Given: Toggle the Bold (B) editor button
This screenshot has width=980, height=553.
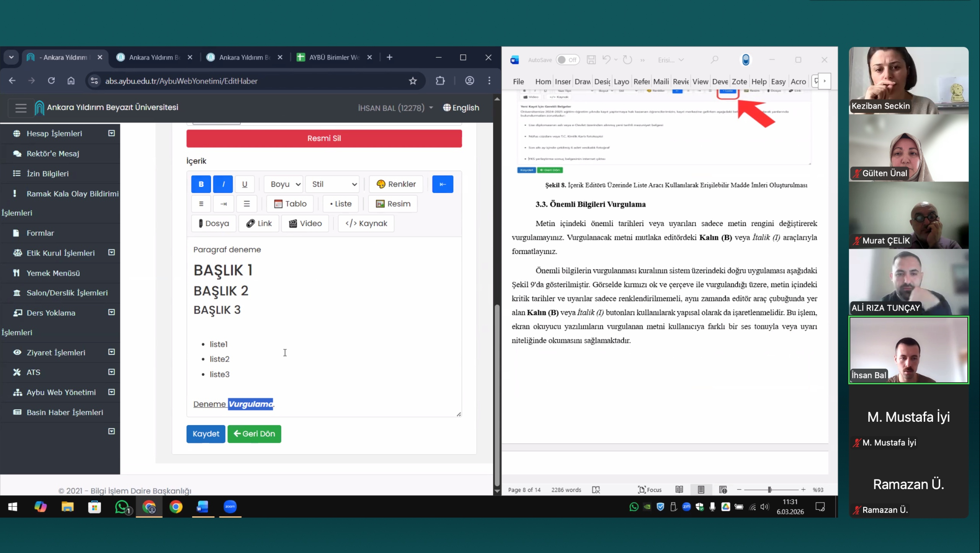Looking at the screenshot, I should pyautogui.click(x=201, y=184).
